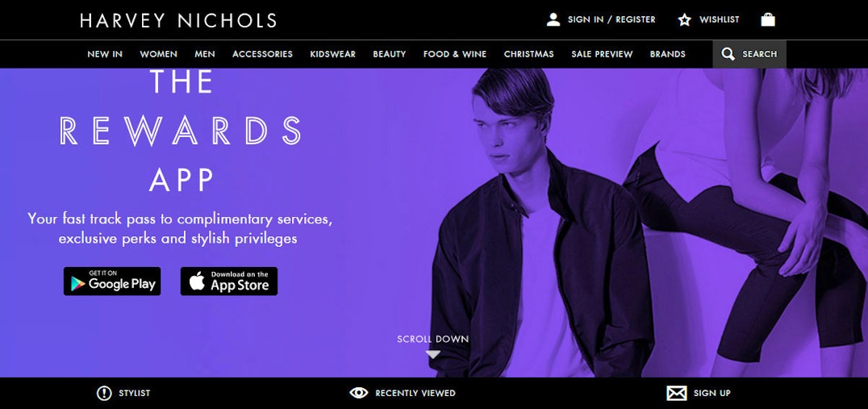Open the New In menu item

[x=105, y=54]
